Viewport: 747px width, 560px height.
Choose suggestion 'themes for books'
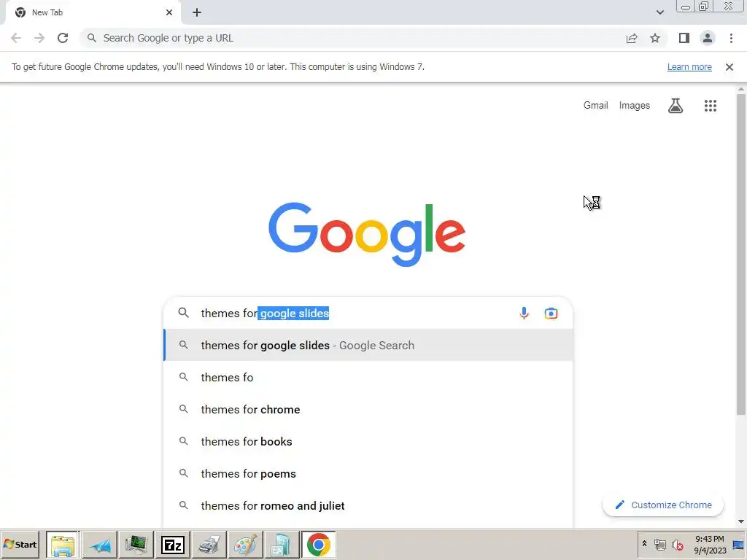[x=368, y=441]
